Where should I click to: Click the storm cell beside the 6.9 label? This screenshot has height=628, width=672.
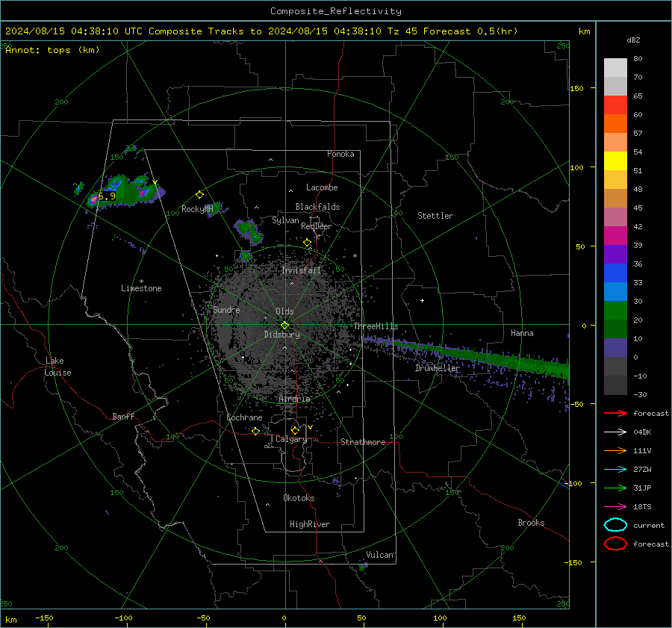point(93,199)
